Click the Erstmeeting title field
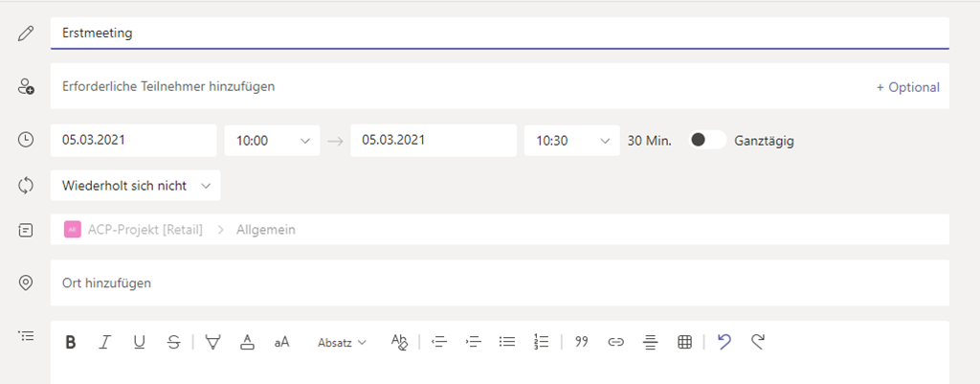 tap(500, 34)
